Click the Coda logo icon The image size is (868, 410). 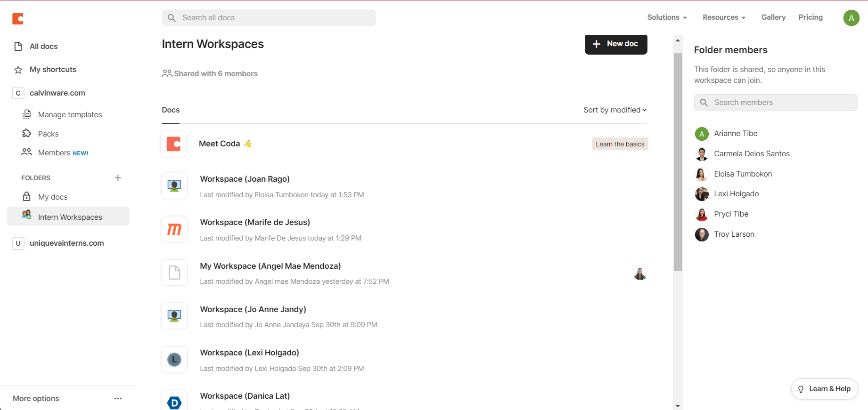[x=18, y=19]
